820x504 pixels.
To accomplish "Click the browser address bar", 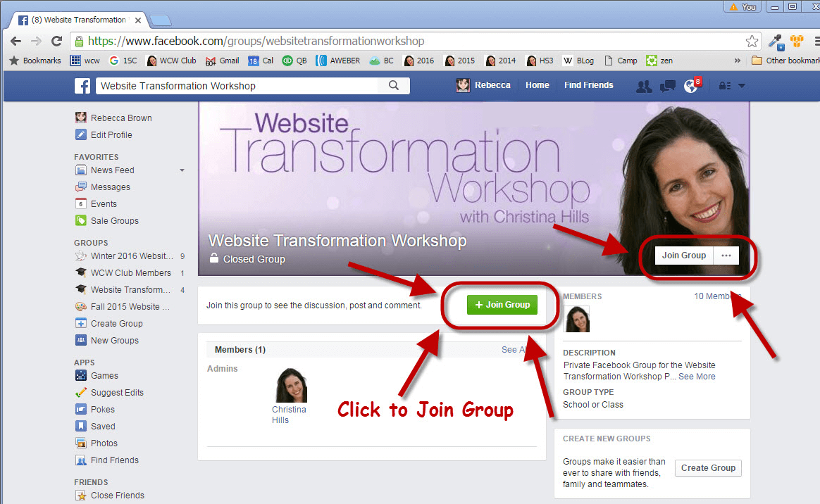I will tap(408, 42).
